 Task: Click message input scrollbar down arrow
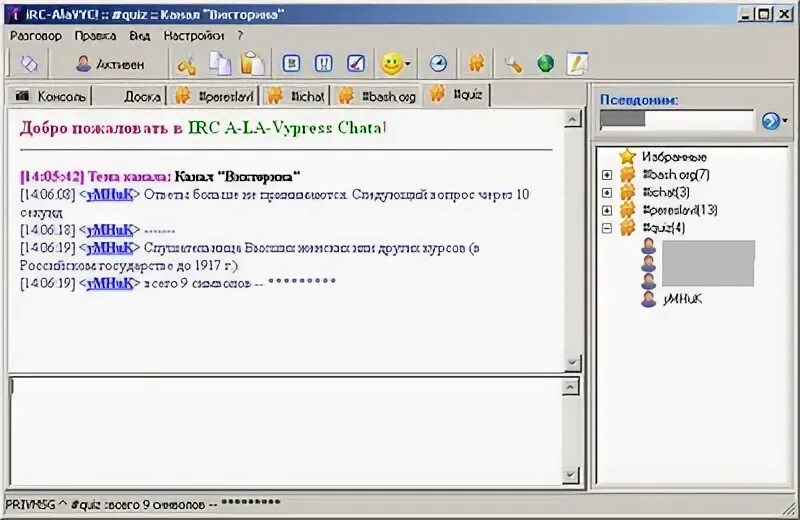coord(570,475)
